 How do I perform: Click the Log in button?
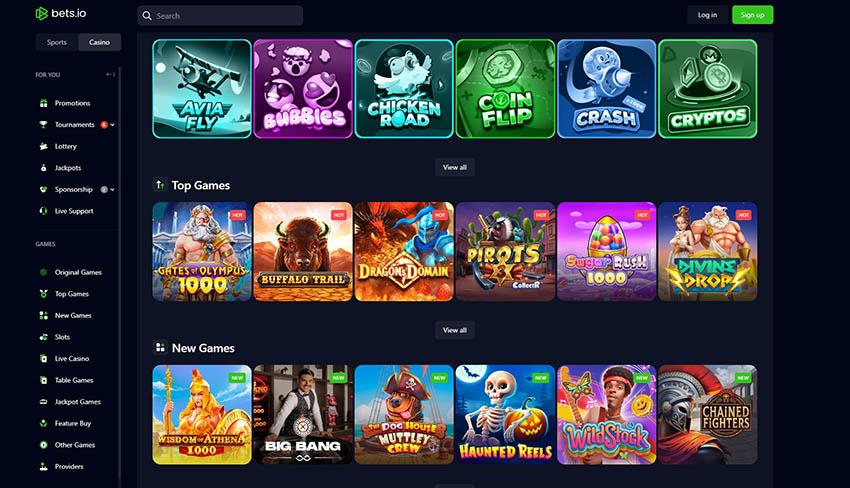pos(707,15)
